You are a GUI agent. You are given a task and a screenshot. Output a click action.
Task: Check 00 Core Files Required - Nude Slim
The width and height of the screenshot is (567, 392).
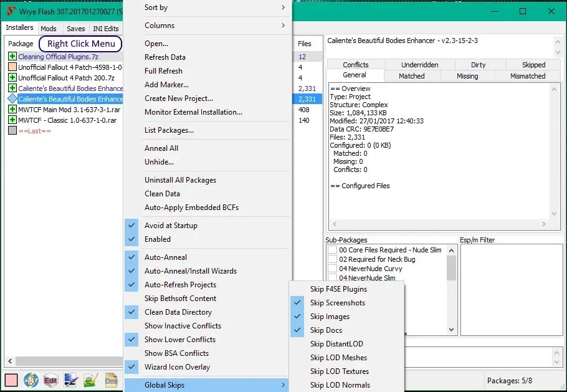[x=332, y=249]
